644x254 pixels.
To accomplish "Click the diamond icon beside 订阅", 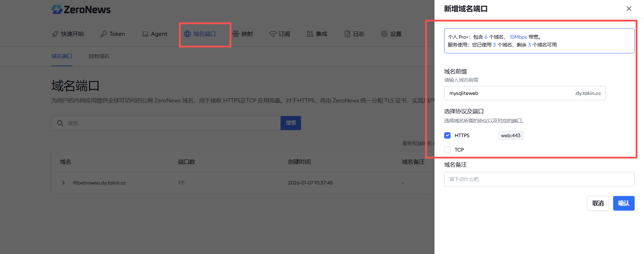I will tap(273, 34).
